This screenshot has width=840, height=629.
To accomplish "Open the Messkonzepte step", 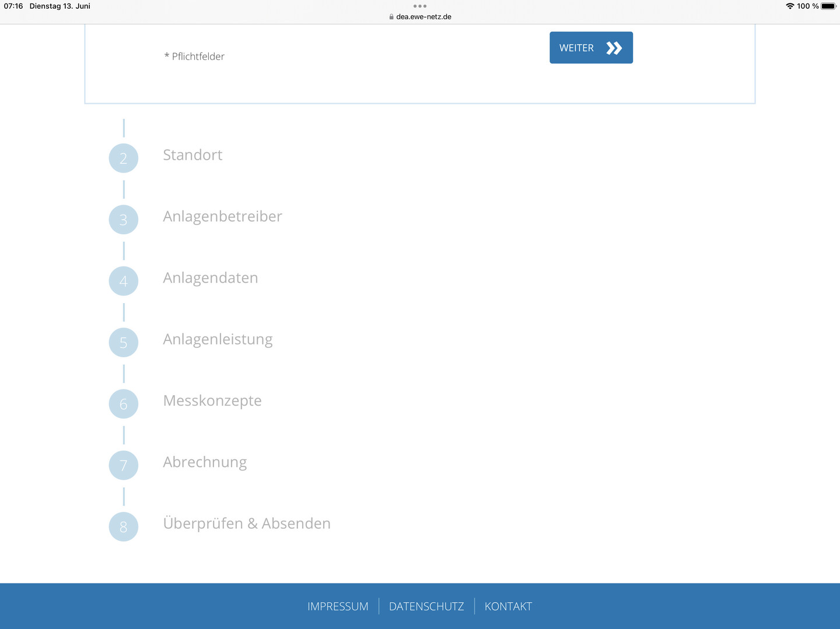I will tap(212, 401).
